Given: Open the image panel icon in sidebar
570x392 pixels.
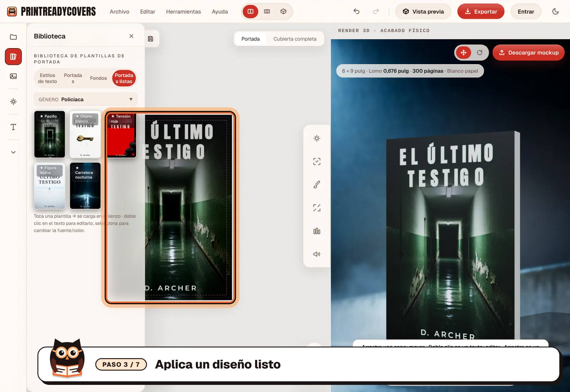Looking at the screenshot, I should point(13,76).
